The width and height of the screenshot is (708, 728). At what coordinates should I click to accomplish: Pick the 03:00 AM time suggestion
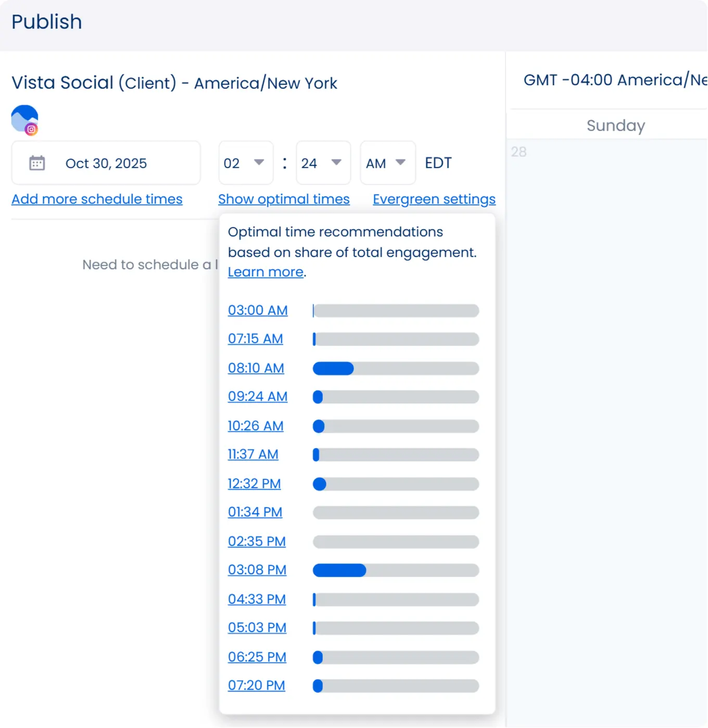257,311
